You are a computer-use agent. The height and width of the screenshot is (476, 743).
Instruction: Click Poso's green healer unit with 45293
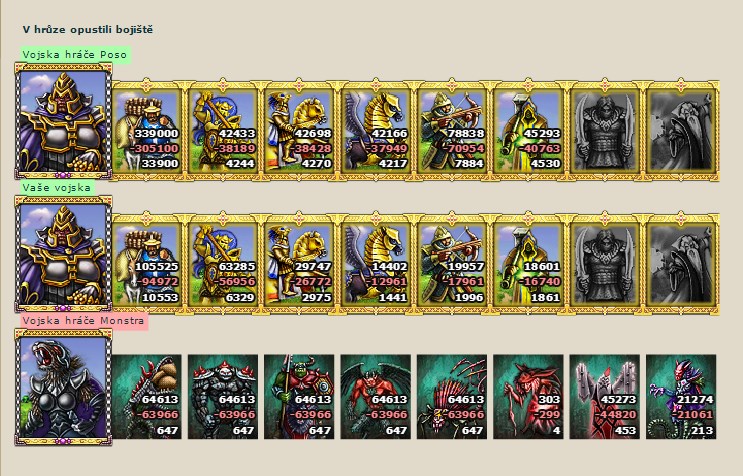(x=528, y=131)
